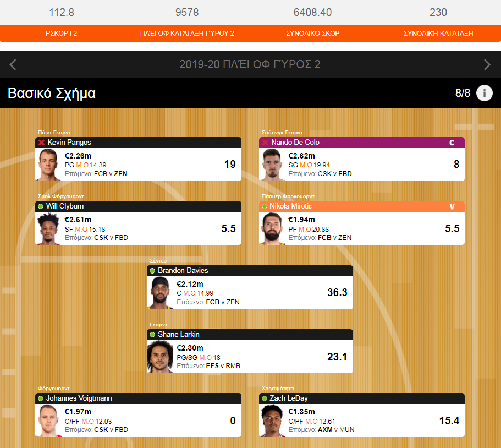This screenshot has width=501, height=448.
Task: Select the ΣΥΝΟΛΙΚΉ ΚΑΤΆΤΑΞΗ tab
Action: tap(438, 33)
